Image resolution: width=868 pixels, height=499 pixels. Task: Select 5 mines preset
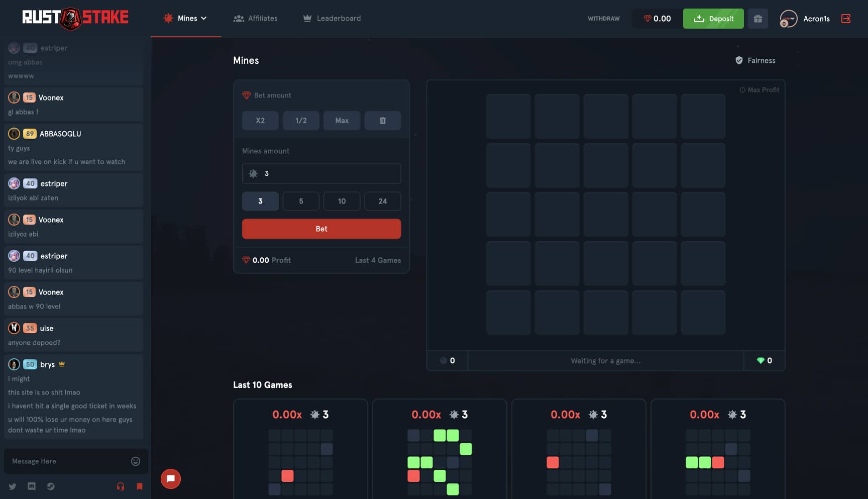[x=301, y=201]
